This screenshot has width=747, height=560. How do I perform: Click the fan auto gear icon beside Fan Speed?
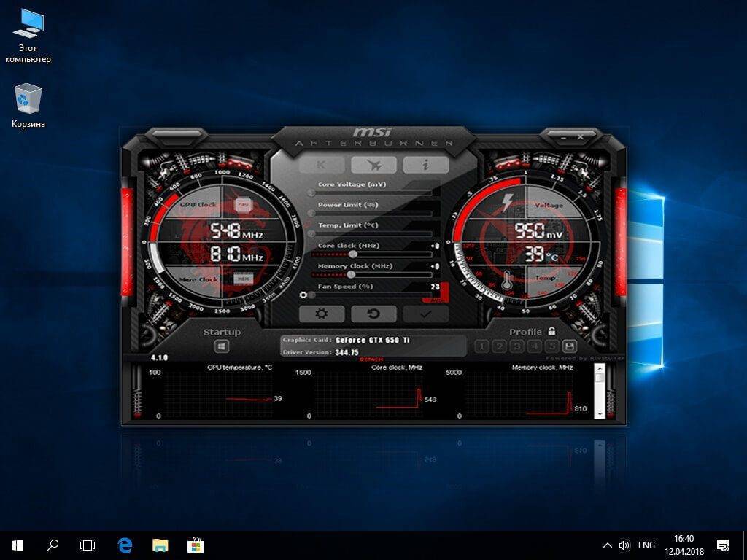(x=304, y=295)
